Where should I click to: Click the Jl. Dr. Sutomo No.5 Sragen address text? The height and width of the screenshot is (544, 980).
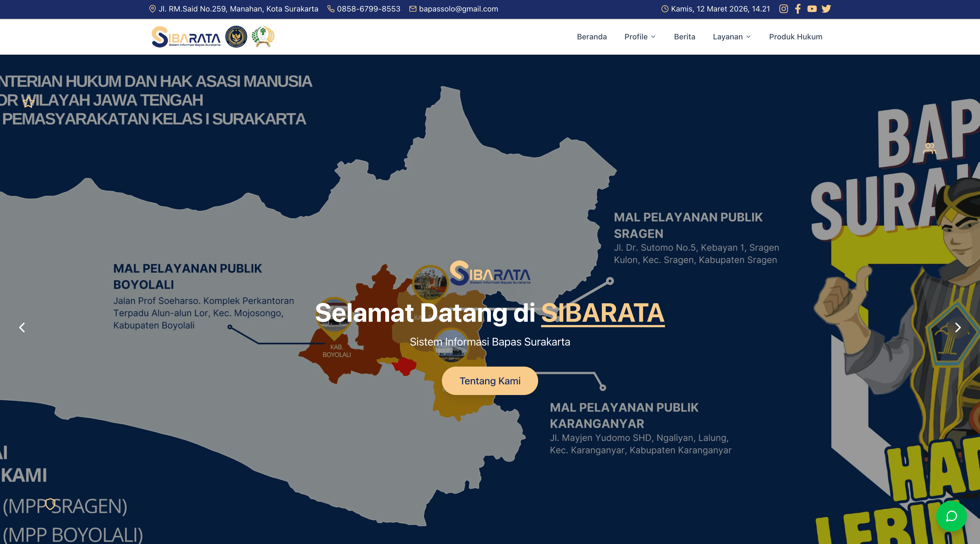click(x=696, y=254)
